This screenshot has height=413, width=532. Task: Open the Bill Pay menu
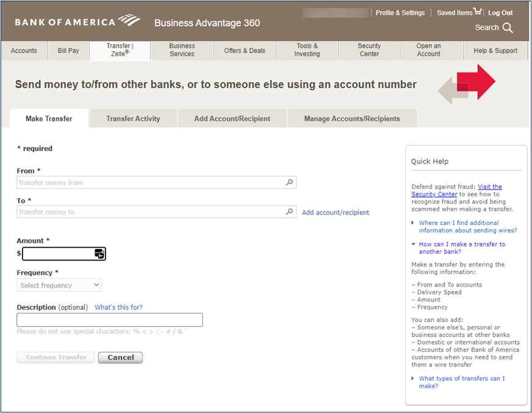click(68, 51)
